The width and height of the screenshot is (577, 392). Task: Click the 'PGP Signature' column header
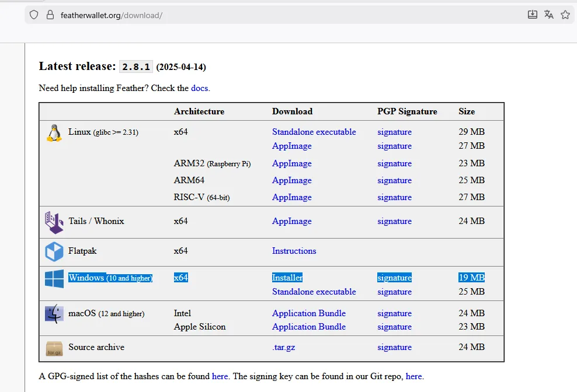click(x=407, y=111)
